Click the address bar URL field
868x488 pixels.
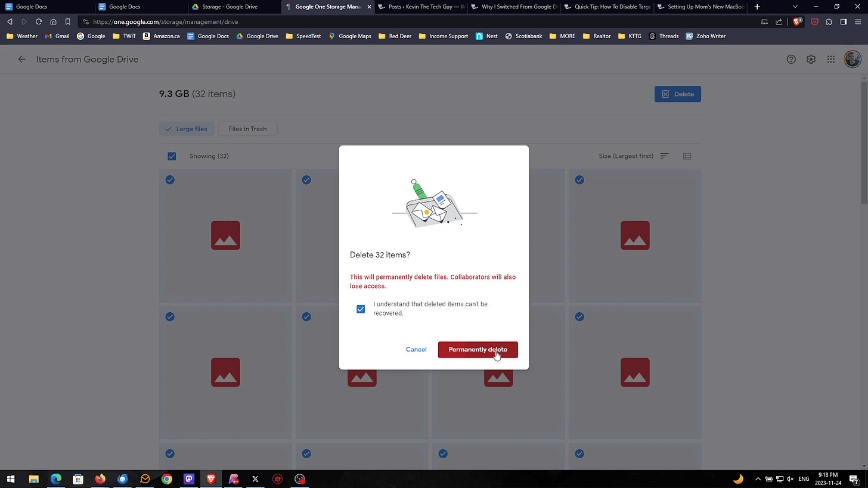click(x=417, y=21)
